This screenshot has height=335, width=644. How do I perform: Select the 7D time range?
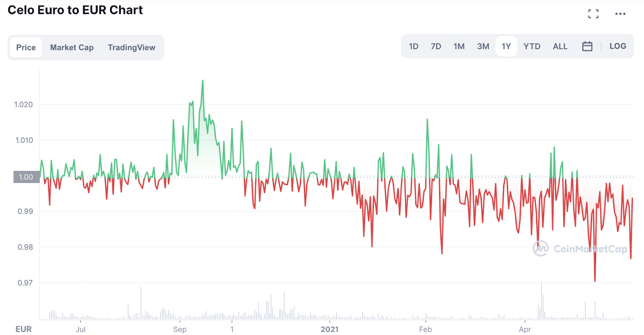click(436, 46)
